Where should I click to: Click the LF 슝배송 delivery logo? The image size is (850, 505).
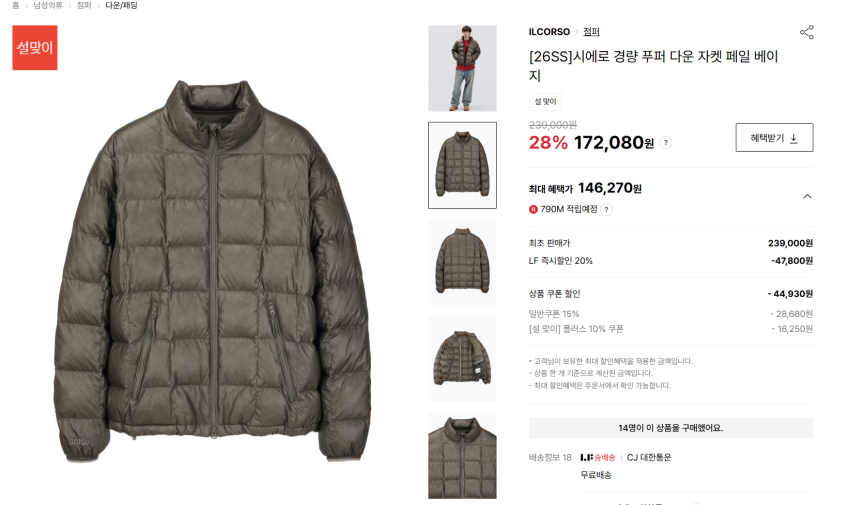point(598,457)
